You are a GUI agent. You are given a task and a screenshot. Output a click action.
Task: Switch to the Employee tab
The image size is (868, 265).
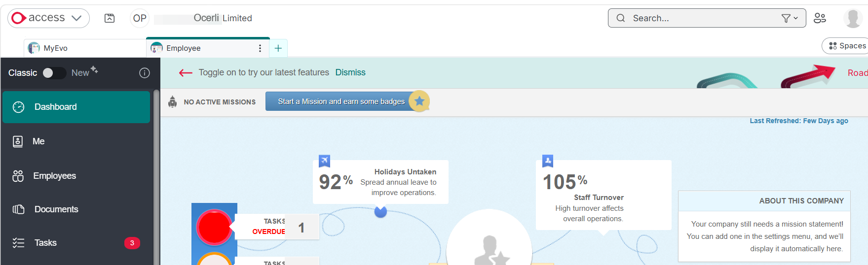tap(208, 48)
